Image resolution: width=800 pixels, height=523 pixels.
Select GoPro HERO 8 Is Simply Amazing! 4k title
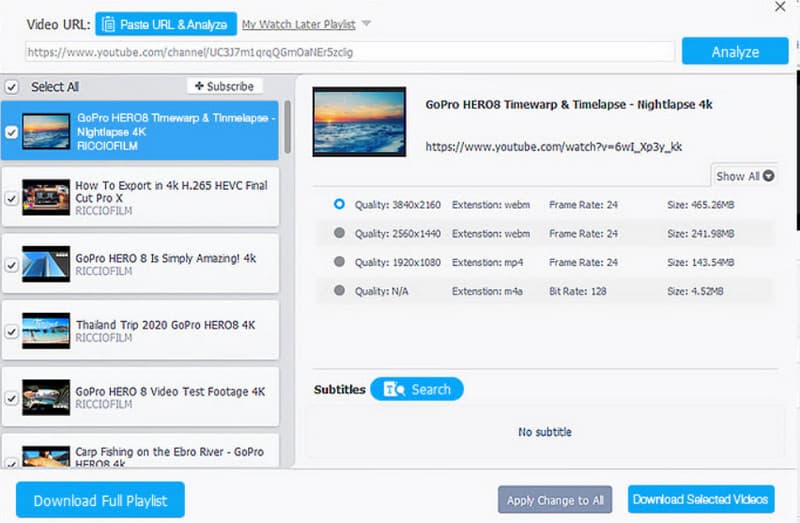[166, 258]
